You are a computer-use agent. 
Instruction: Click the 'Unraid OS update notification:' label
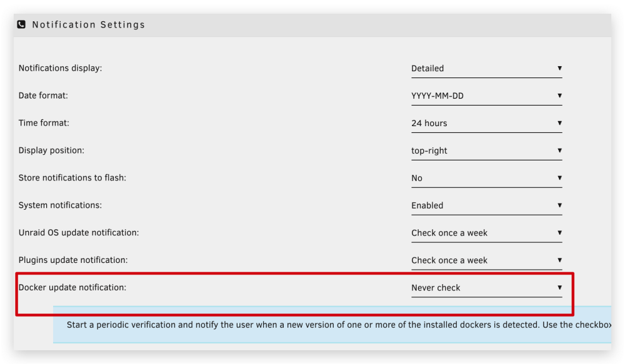tap(79, 233)
